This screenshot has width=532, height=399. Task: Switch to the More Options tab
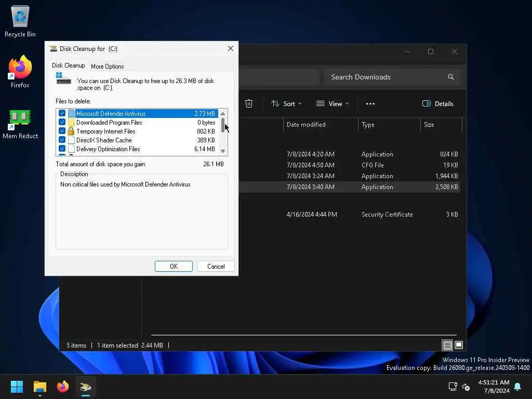(x=107, y=66)
